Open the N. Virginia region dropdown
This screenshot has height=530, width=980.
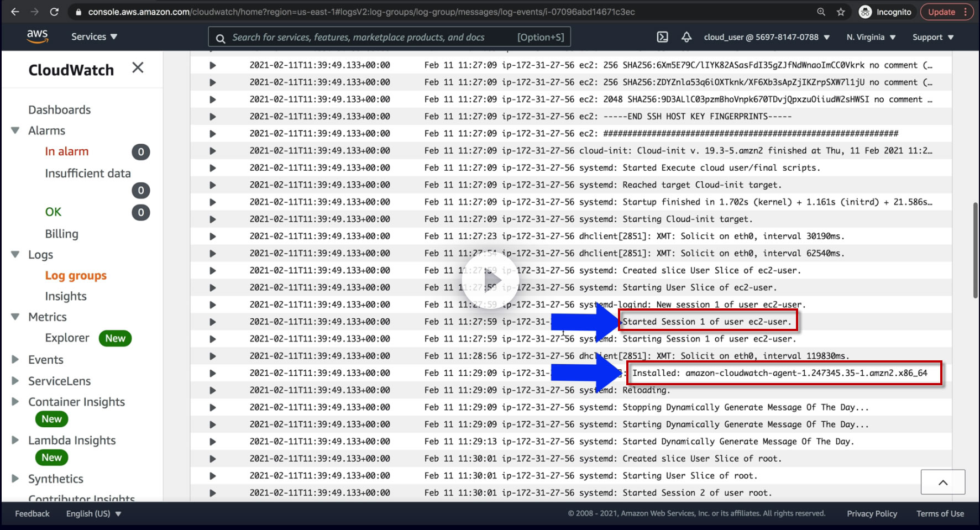871,37
